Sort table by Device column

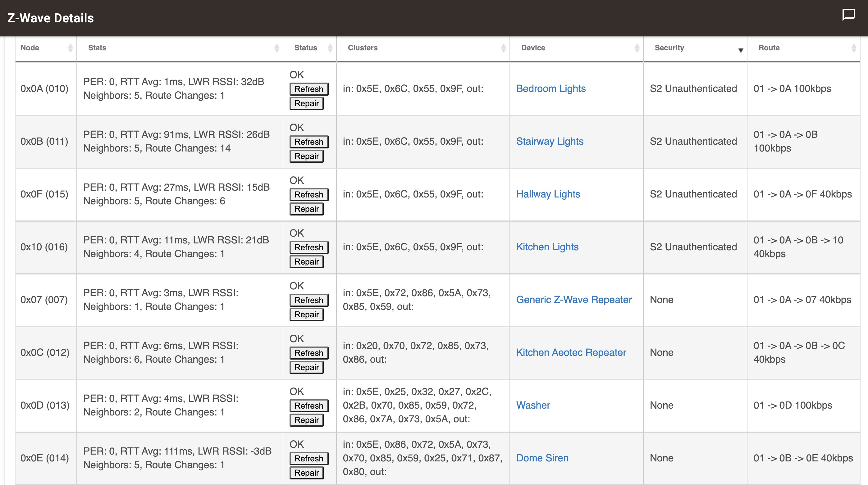pyautogui.click(x=577, y=48)
